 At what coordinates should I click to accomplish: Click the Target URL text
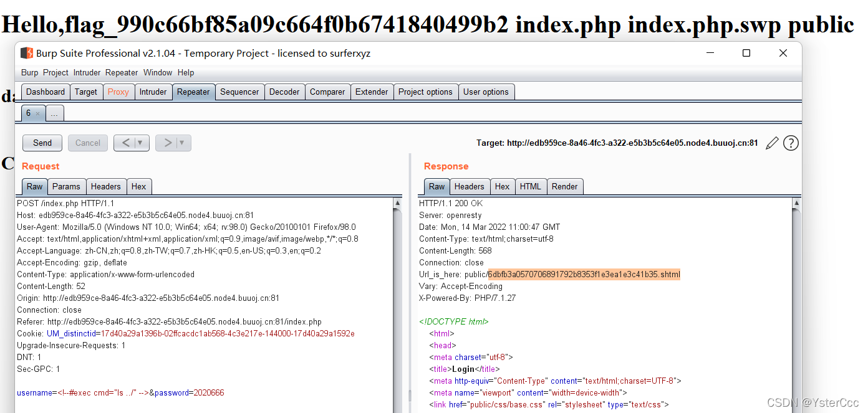(x=617, y=143)
